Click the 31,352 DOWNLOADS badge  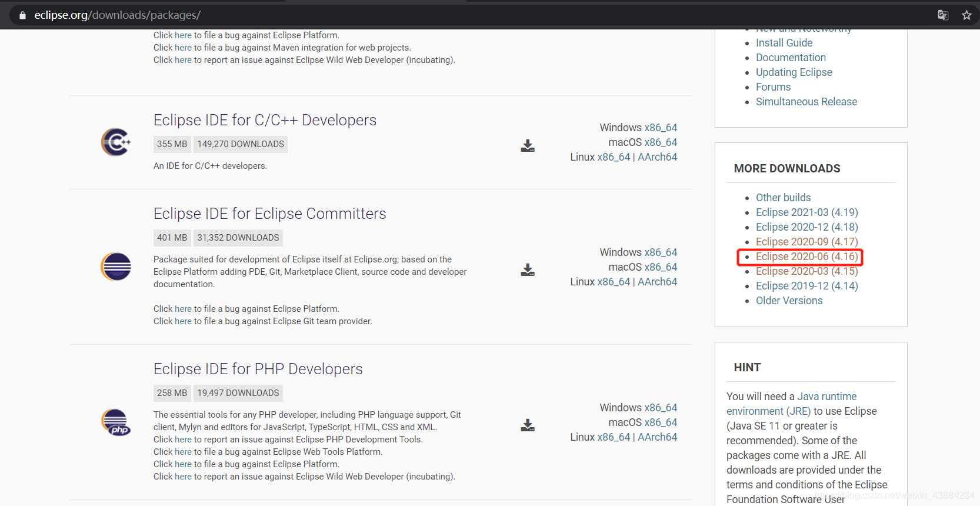(238, 238)
